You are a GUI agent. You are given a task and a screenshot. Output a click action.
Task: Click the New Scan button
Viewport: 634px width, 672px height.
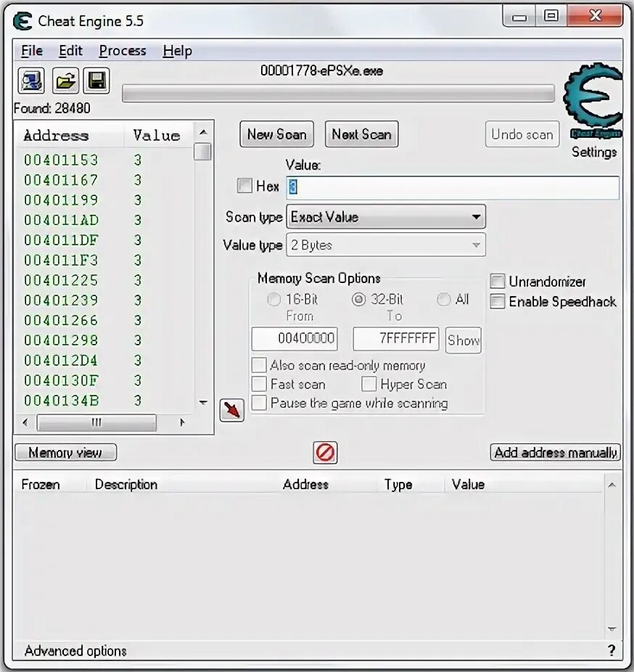276,134
